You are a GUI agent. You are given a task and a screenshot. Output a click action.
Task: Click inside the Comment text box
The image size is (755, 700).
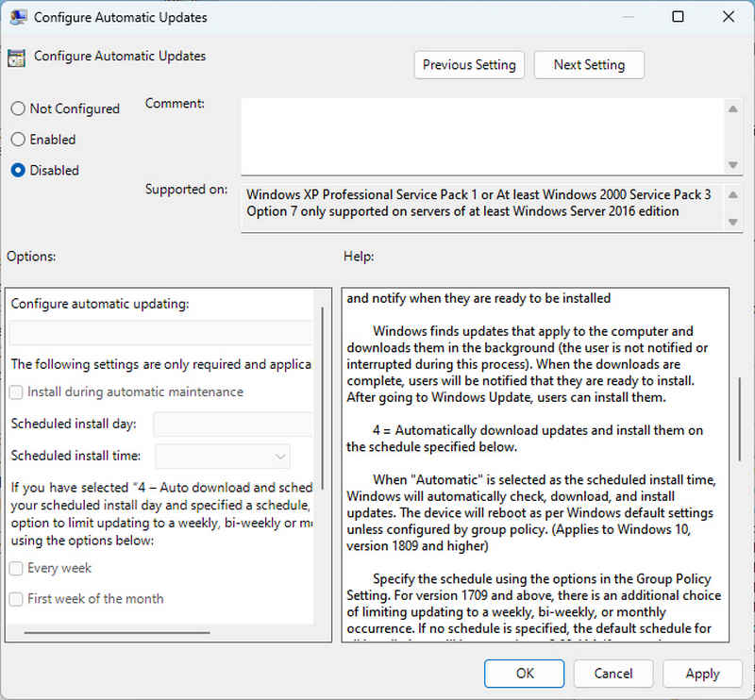click(x=482, y=137)
